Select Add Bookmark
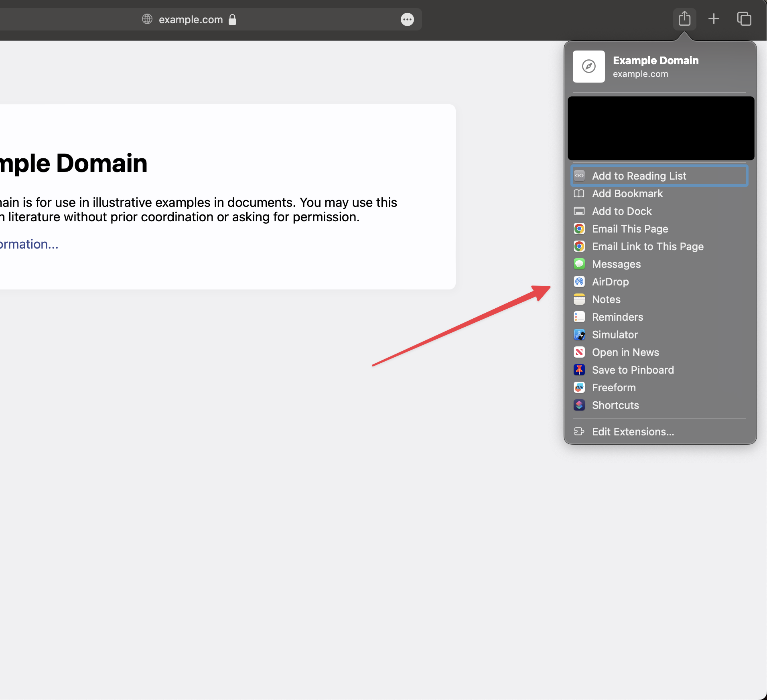 click(x=627, y=194)
